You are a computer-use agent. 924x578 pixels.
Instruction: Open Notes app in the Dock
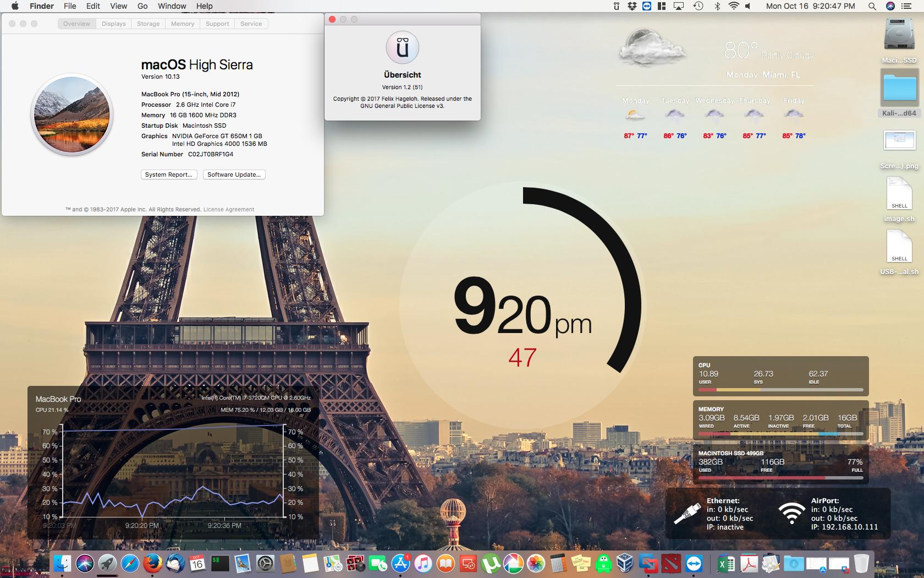pos(310,563)
